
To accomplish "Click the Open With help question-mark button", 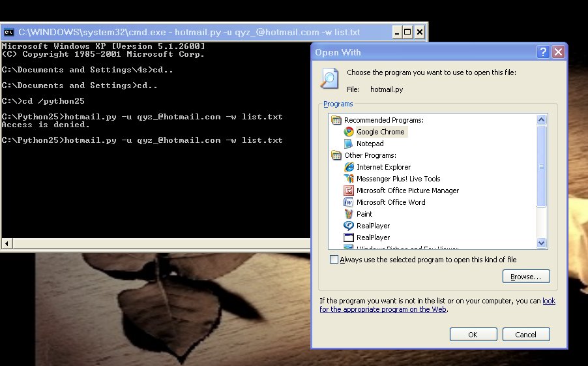I will click(542, 52).
